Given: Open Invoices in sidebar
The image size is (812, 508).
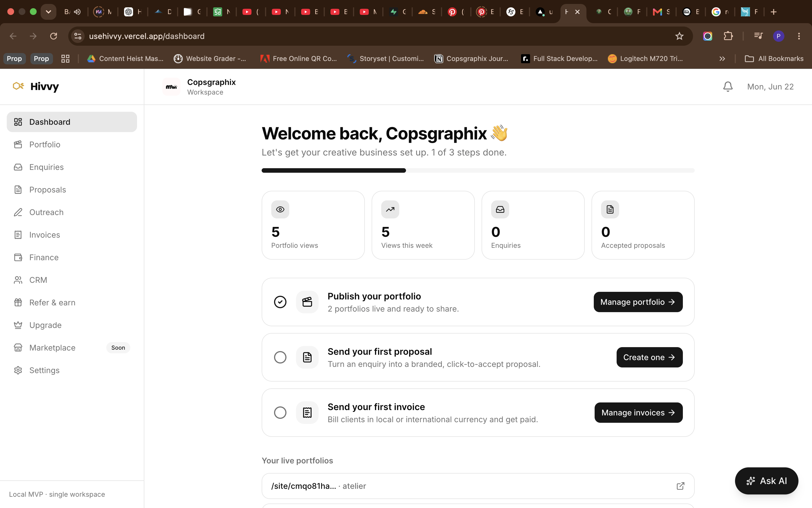Looking at the screenshot, I should coord(72,235).
